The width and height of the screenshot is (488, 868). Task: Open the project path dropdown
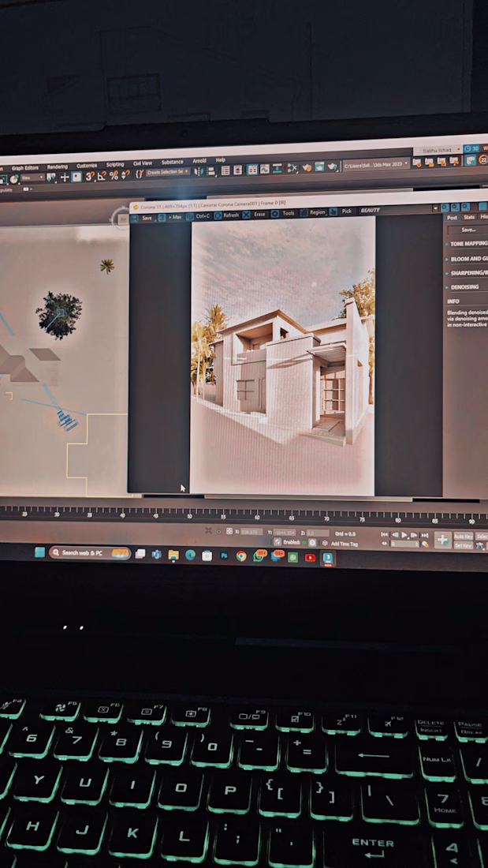coord(376,164)
